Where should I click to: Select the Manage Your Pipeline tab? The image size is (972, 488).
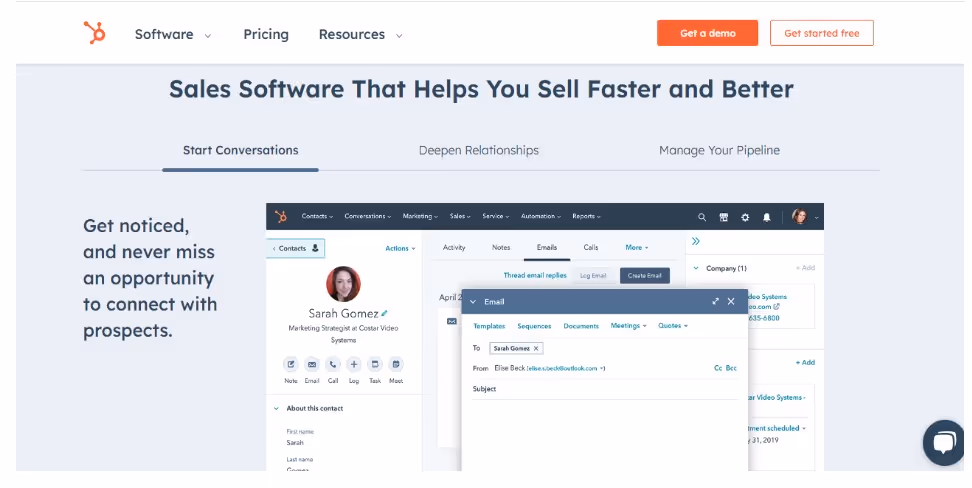tap(719, 150)
